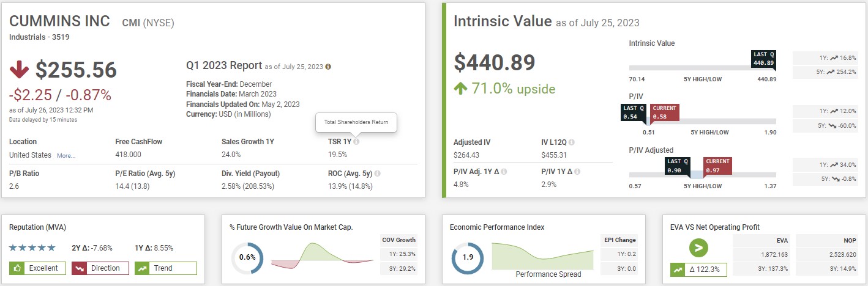Click the P/IV Adj. 1Y Δ value 4.8%
The width and height of the screenshot is (868, 286).
tap(461, 184)
